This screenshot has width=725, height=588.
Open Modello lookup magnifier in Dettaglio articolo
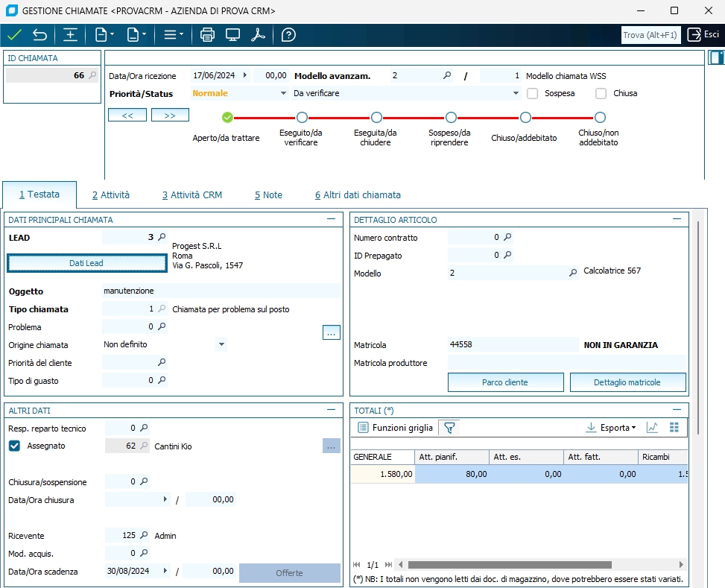(573, 273)
